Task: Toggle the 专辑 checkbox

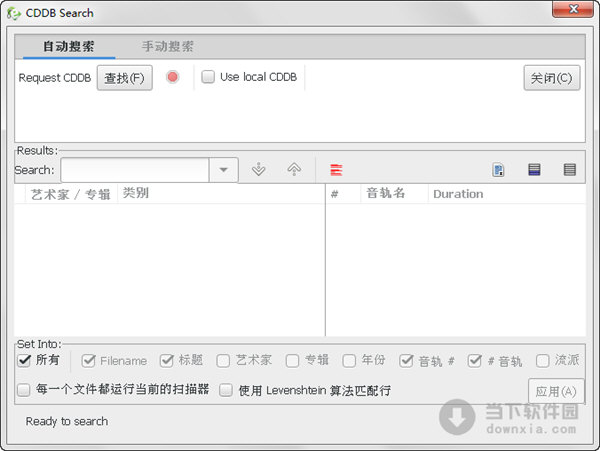Action: click(292, 360)
